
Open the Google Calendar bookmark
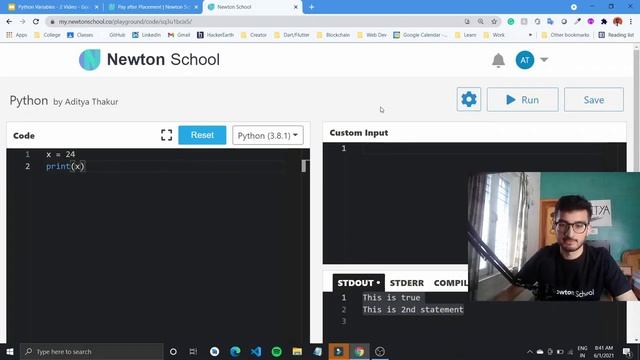tap(420, 35)
